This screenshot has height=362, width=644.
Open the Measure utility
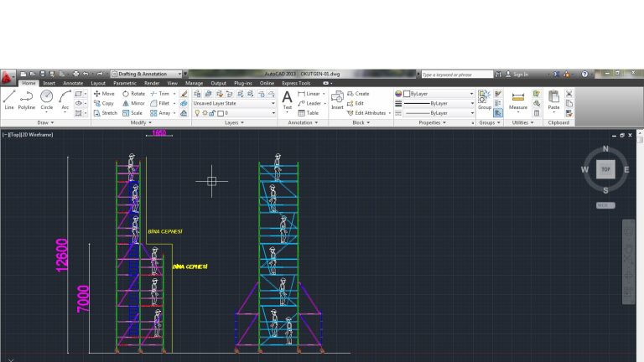[518, 99]
